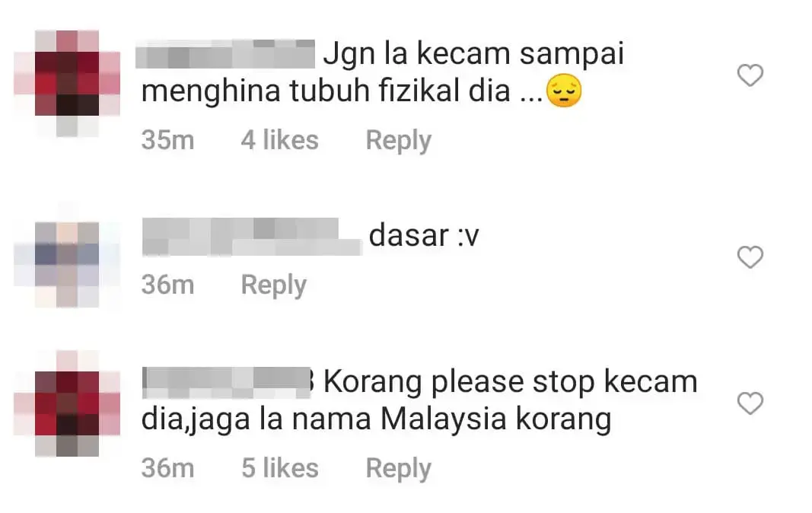The width and height of the screenshot is (812, 513).
Task: Reply to the 'dasar :v' comment
Action: pyautogui.click(x=273, y=285)
